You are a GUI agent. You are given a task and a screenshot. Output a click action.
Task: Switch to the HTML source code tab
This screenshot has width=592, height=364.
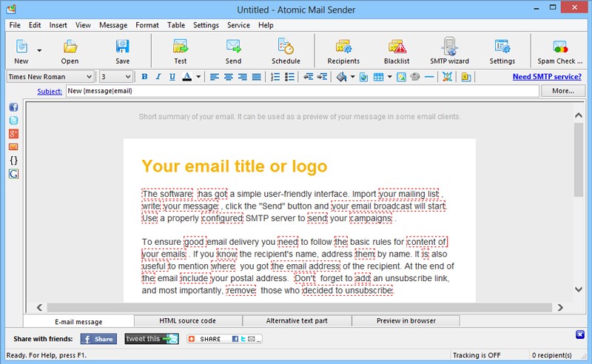click(x=188, y=321)
